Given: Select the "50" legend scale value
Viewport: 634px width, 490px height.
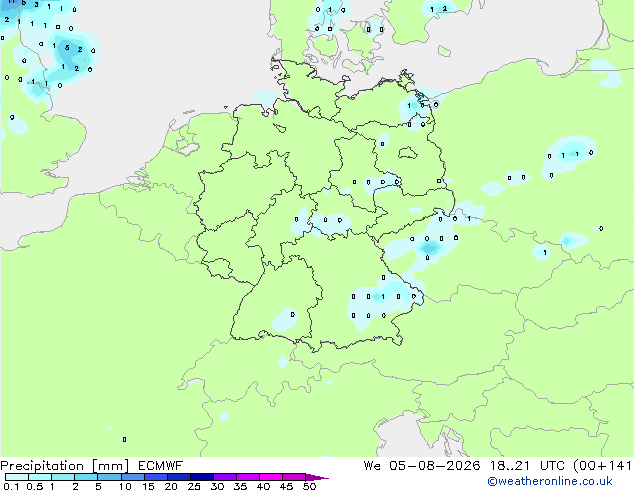Looking at the screenshot, I should tap(309, 486).
